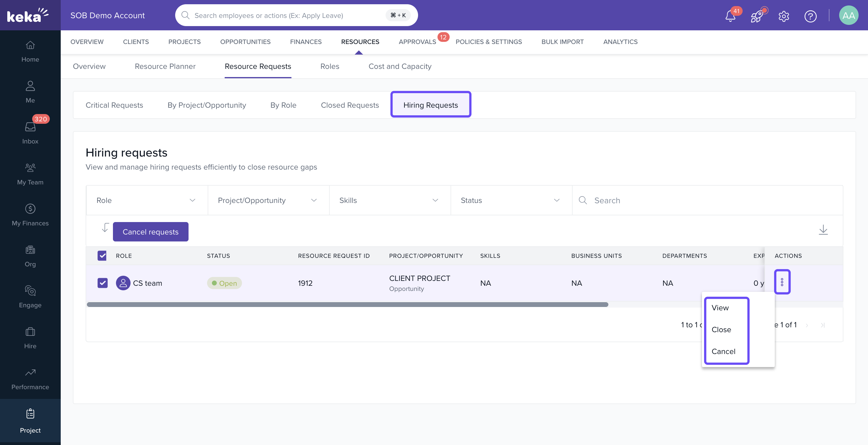Open the notifications bell icon

730,16
